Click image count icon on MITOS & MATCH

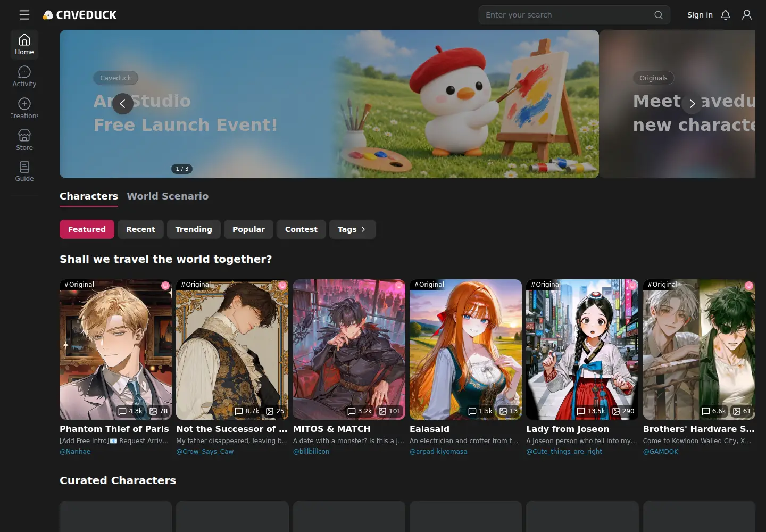click(x=382, y=411)
